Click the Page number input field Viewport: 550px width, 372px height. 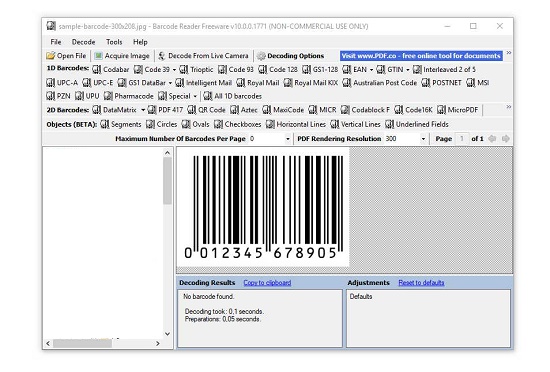[462, 139]
